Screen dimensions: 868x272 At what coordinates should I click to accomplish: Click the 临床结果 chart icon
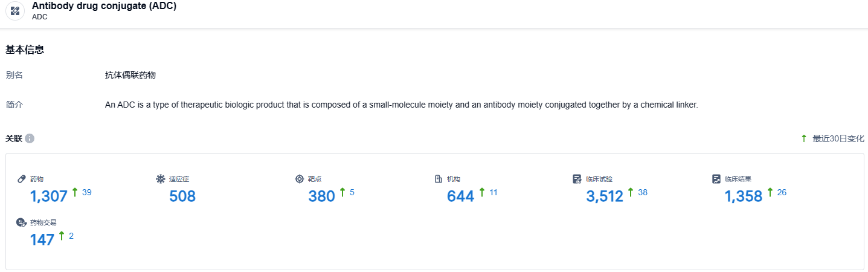[x=716, y=179]
